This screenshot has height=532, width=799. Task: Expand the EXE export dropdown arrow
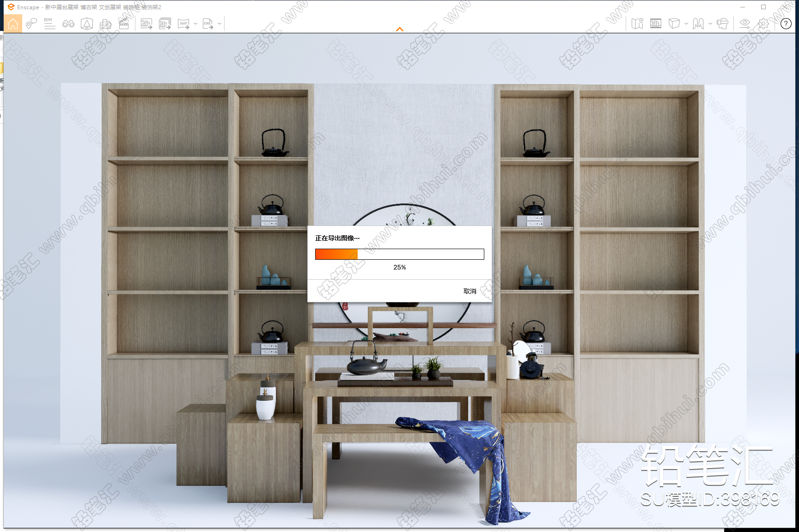point(220,24)
